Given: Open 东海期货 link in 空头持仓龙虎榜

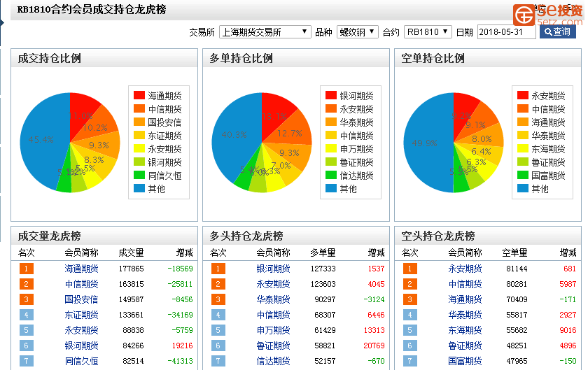Looking at the screenshot, I should [465, 330].
